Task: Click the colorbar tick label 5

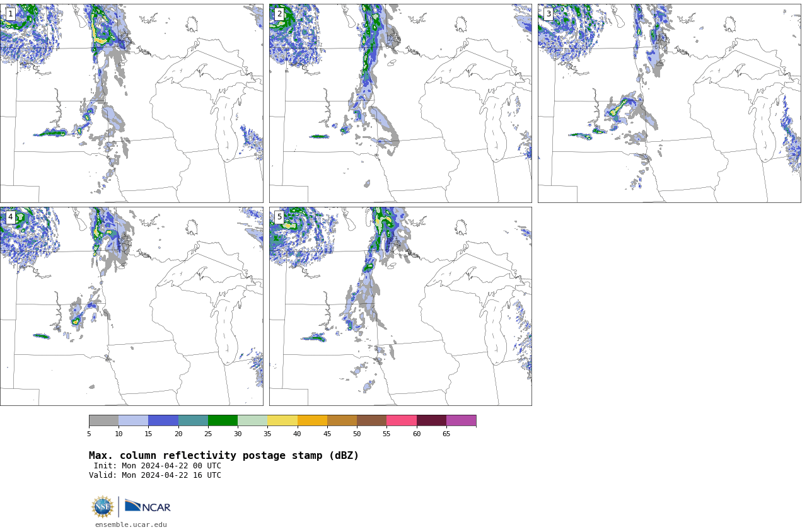Action: (89, 434)
